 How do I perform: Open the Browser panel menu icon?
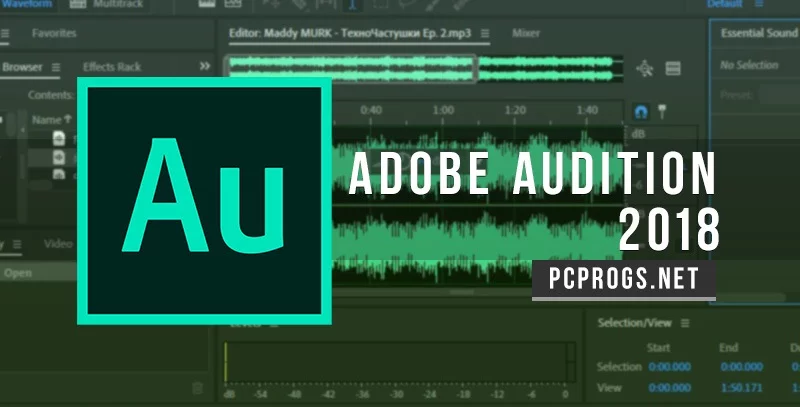[x=56, y=67]
